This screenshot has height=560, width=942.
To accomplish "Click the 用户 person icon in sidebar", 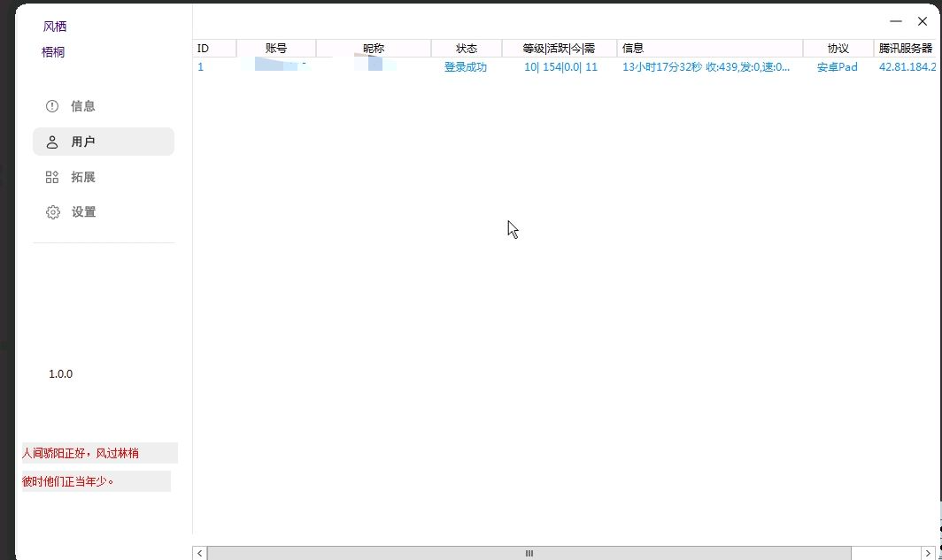I will pyautogui.click(x=52, y=142).
